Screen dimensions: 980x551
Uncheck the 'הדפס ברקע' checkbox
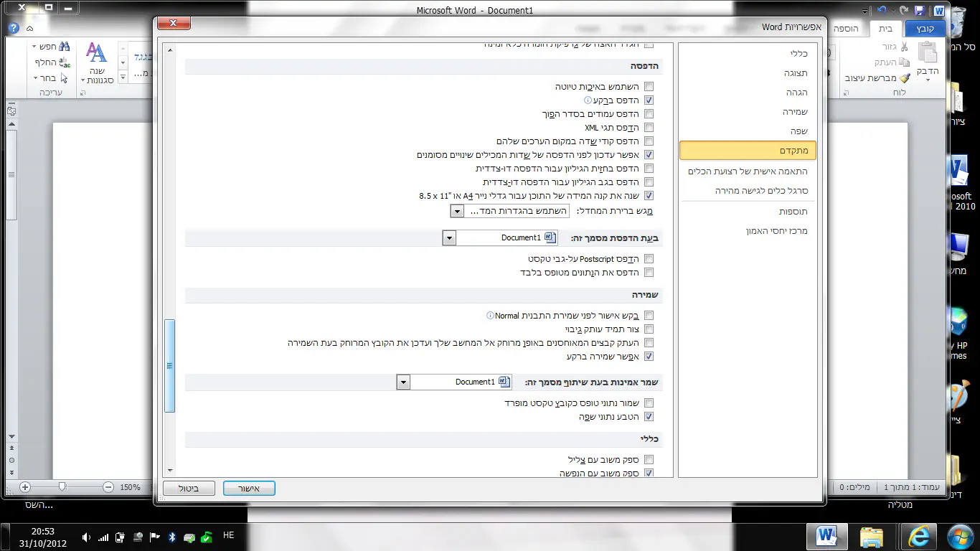649,100
